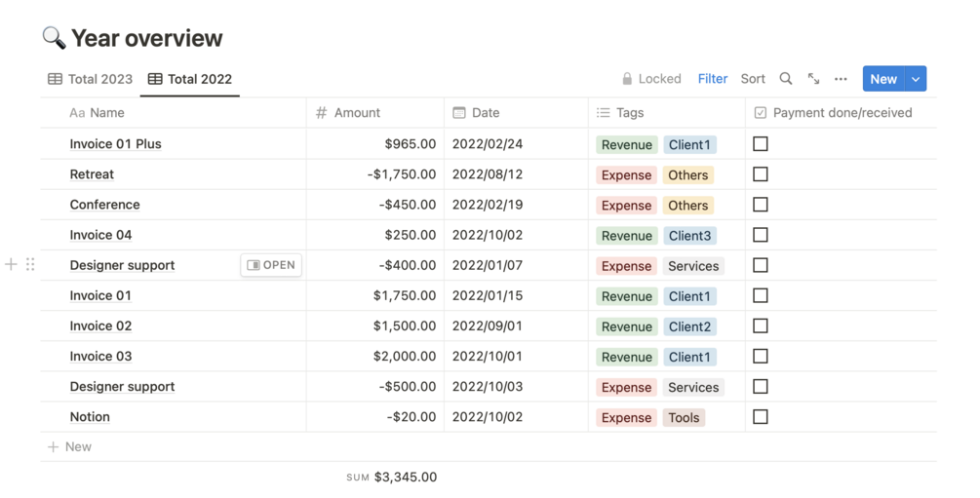Screen dimensions: 980x498
Task: Check the payment box for Invoice 01 Plus
Action: [761, 144]
